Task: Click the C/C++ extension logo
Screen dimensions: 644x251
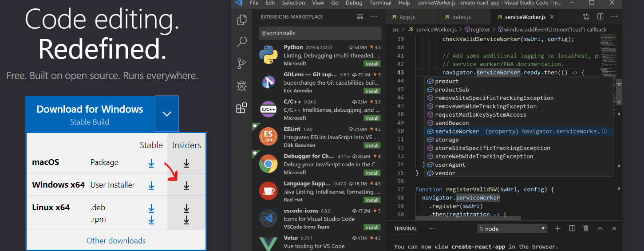Action: tap(269, 109)
